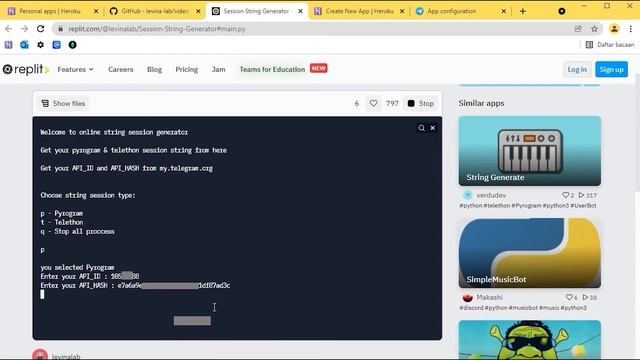The height and width of the screenshot is (360, 640).
Task: Click the tab search circle icon
Action: [562, 11]
